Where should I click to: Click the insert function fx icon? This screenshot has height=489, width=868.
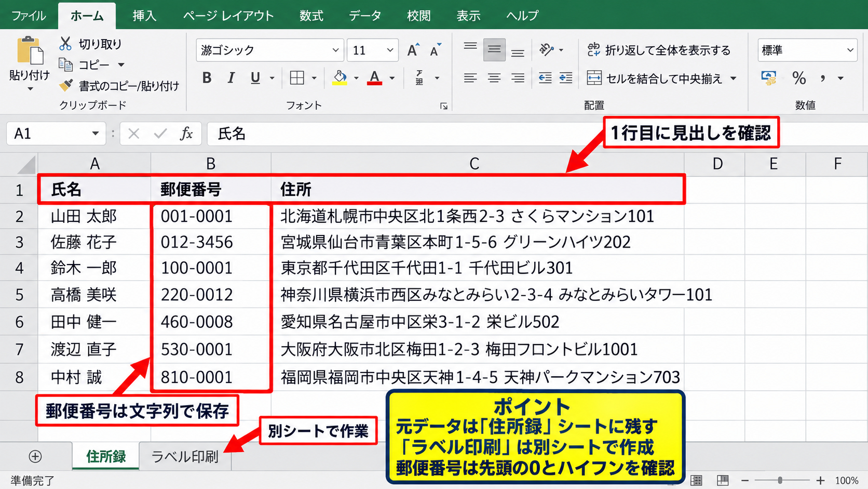186,134
